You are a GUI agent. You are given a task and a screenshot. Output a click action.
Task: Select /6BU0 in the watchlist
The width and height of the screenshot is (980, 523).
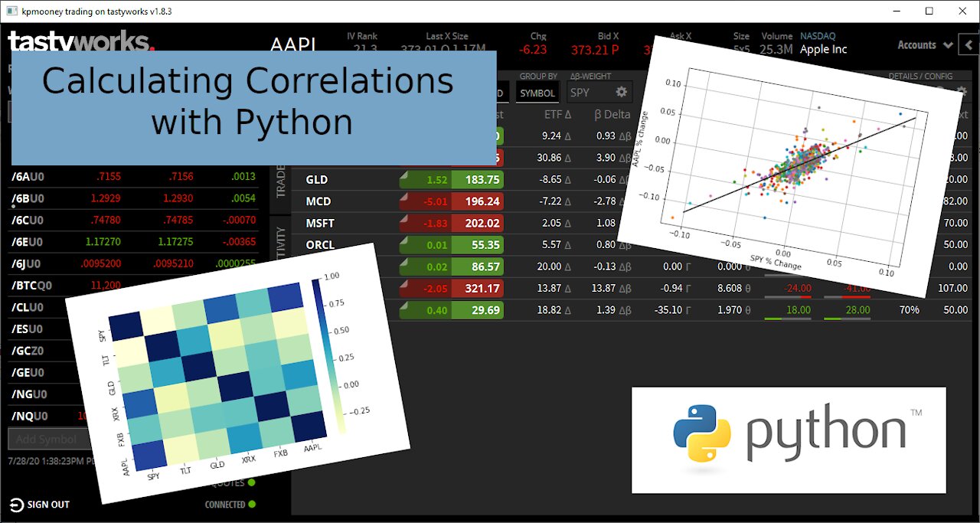(x=28, y=198)
